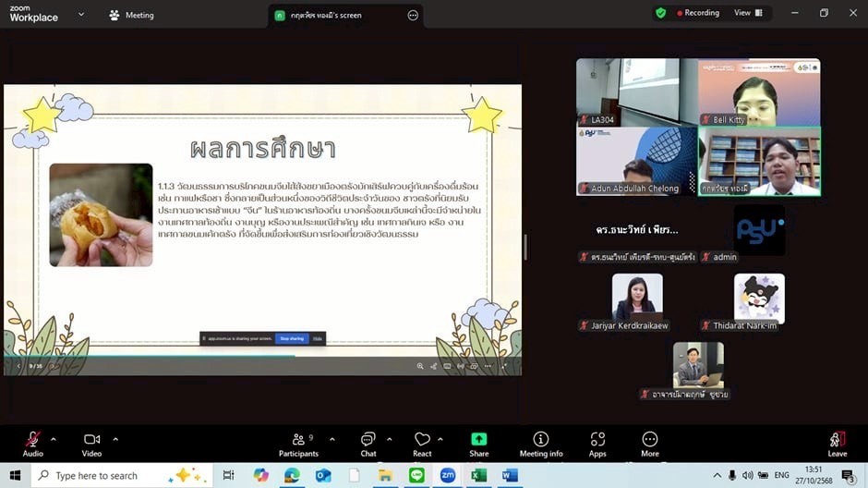Open the Zoom Workplace dropdown arrow
Viewport: 868px width, 488px height.
81,15
